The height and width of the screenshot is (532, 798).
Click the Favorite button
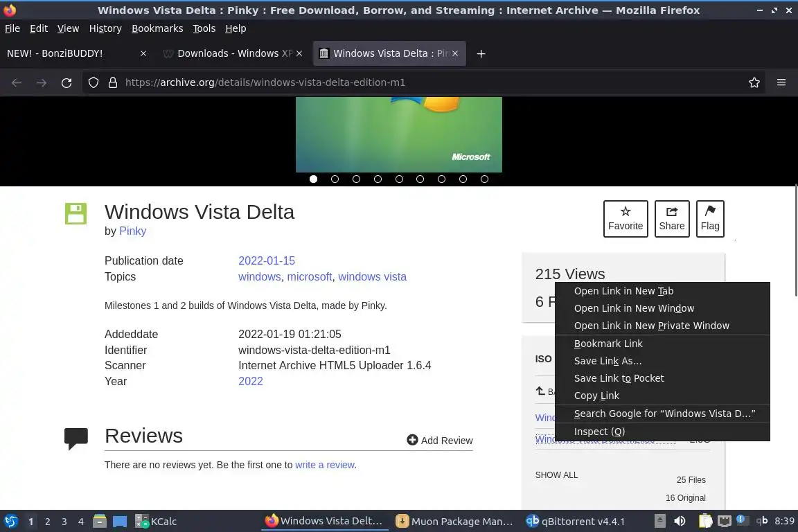click(626, 219)
